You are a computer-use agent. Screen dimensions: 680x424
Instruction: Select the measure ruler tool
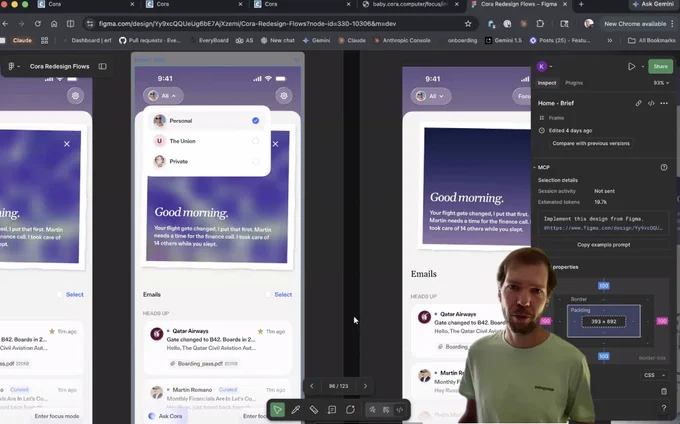point(314,410)
